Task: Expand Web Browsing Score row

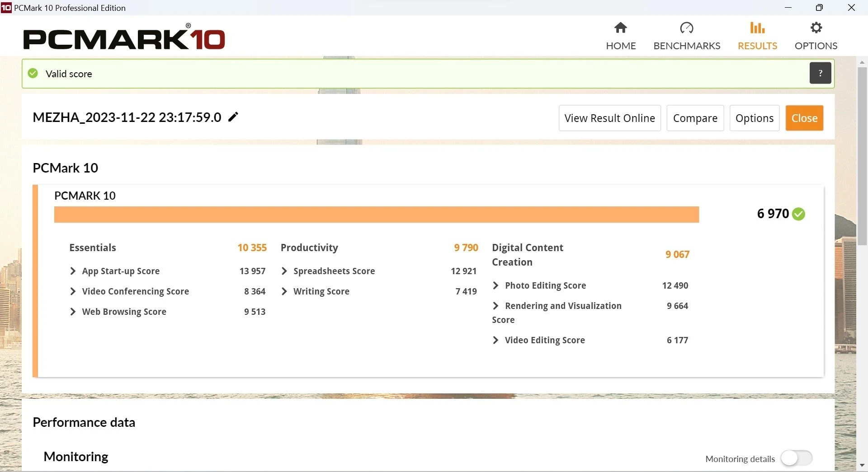Action: tap(73, 312)
